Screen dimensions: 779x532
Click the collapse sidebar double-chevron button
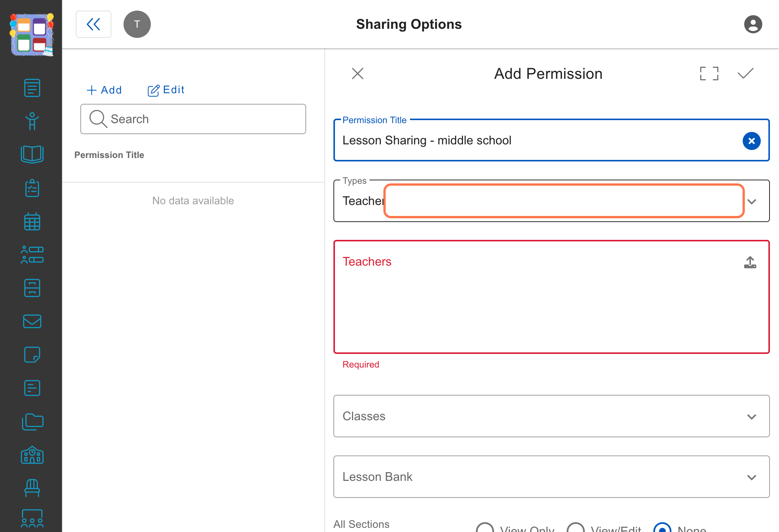coord(94,24)
